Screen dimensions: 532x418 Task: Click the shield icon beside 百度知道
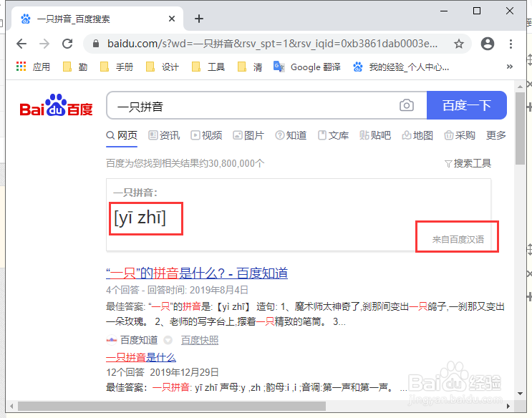[168, 340]
